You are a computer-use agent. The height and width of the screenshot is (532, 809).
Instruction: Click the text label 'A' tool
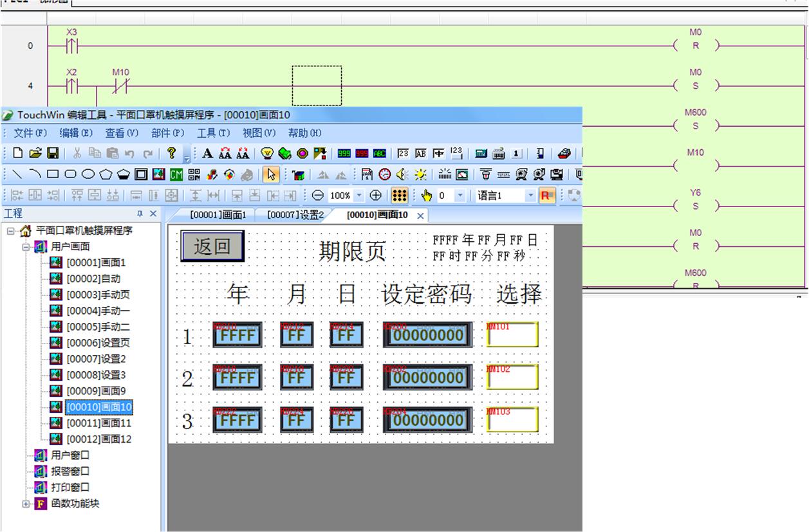[x=207, y=153]
